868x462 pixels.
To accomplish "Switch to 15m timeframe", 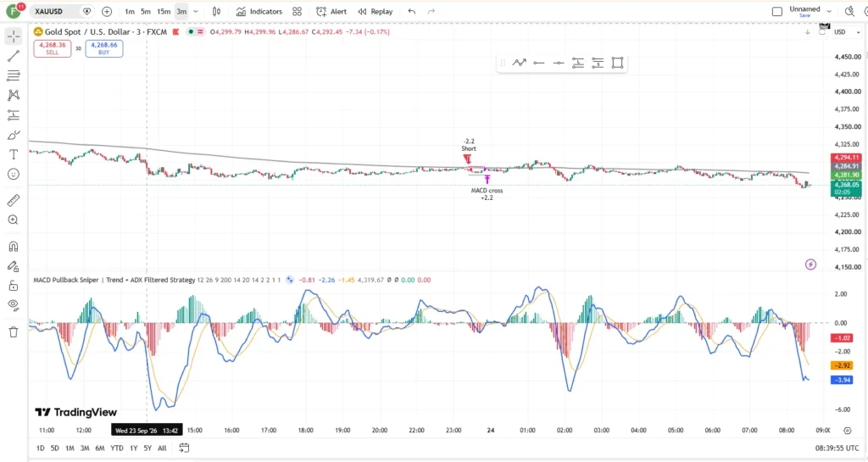I will pos(164,11).
